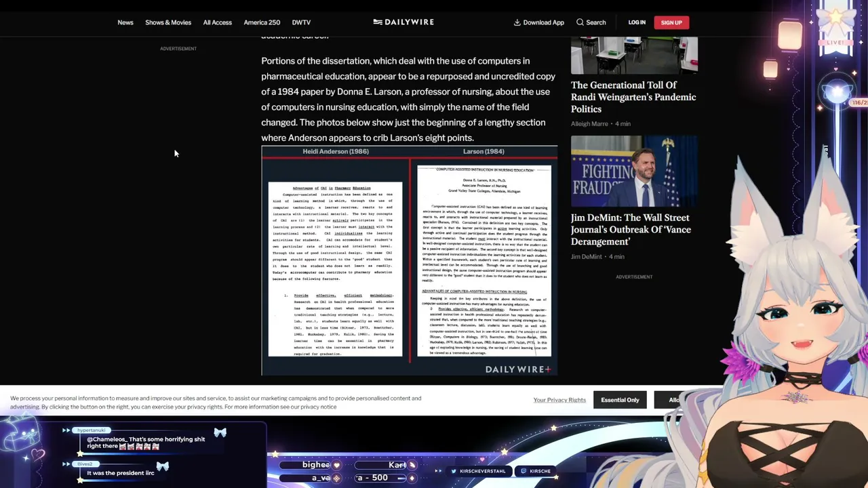The image size is (868, 488).
Task: Click the '4 min' read time beside Alleigh Marre
Action: 623,124
